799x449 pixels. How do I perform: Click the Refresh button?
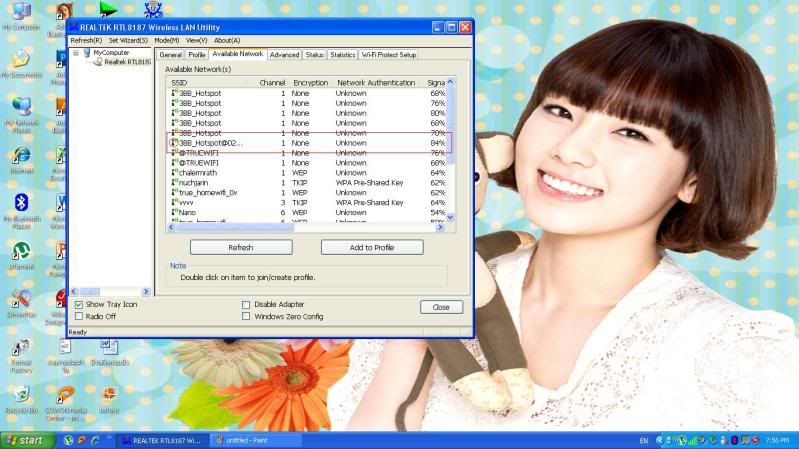(x=241, y=247)
